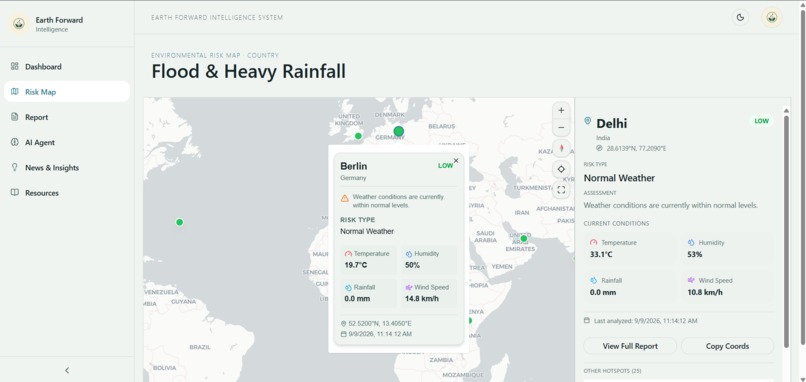
Task: Click Environmental Risk Map · Country breadcrumb
Action: pyautogui.click(x=215, y=55)
